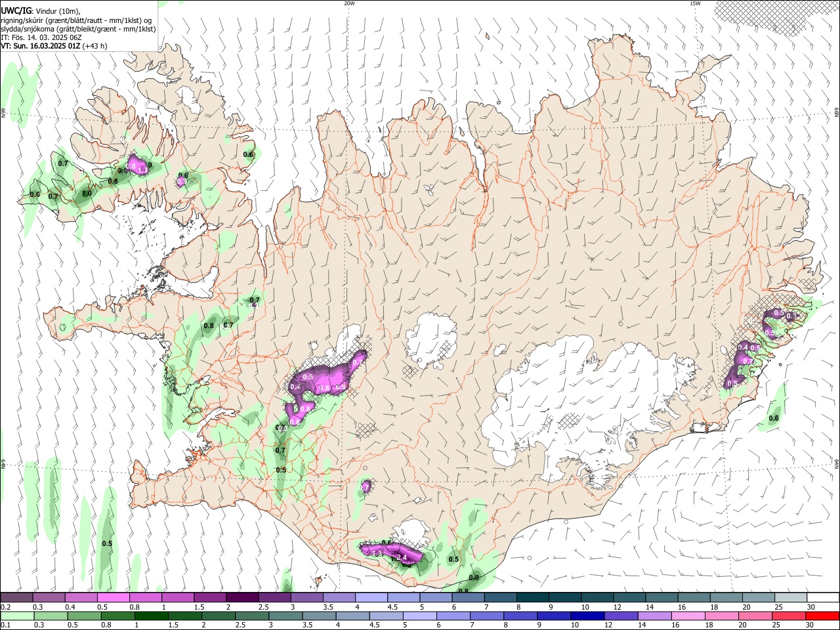Image resolution: width=840 pixels, height=630 pixels.
Task: Click the bright pink 0.5–0.8 swatch, upper legend
Action: (x=113, y=597)
